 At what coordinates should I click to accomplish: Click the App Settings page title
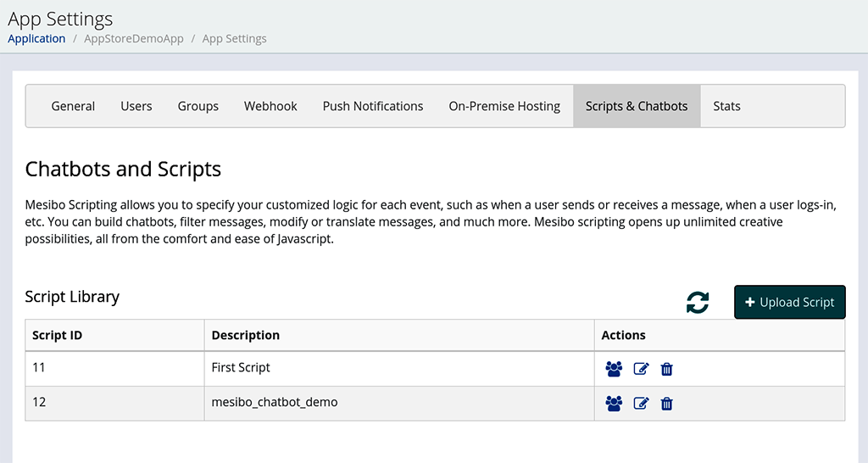[60, 19]
